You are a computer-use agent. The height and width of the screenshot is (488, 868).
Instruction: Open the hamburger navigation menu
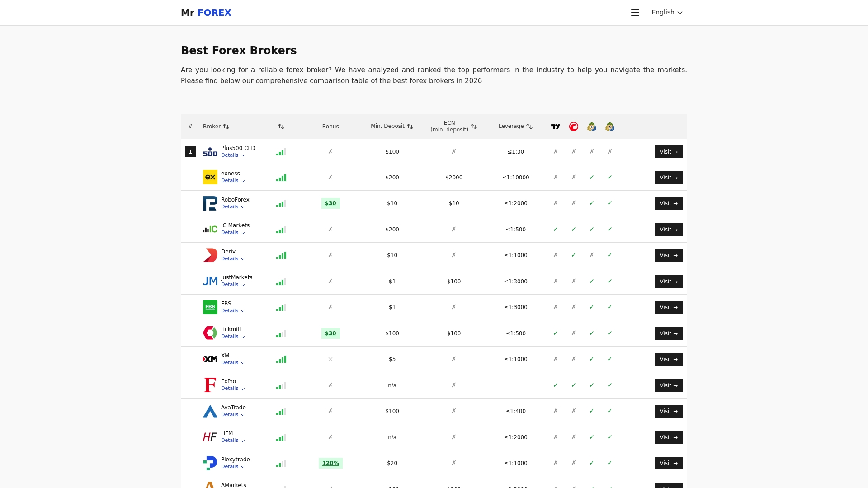point(635,12)
